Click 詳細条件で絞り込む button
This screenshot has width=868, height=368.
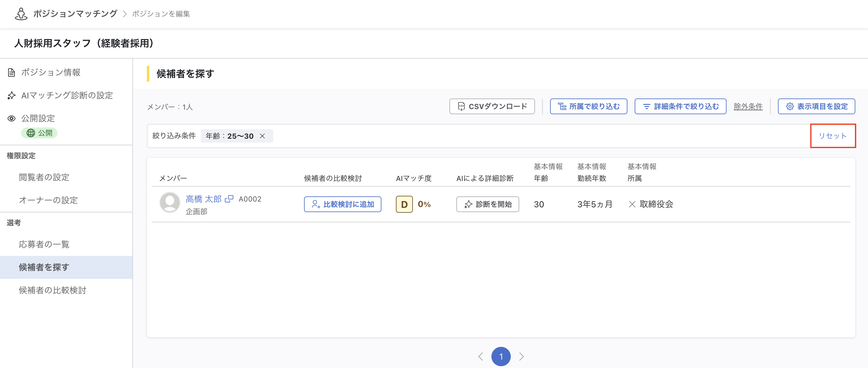680,106
